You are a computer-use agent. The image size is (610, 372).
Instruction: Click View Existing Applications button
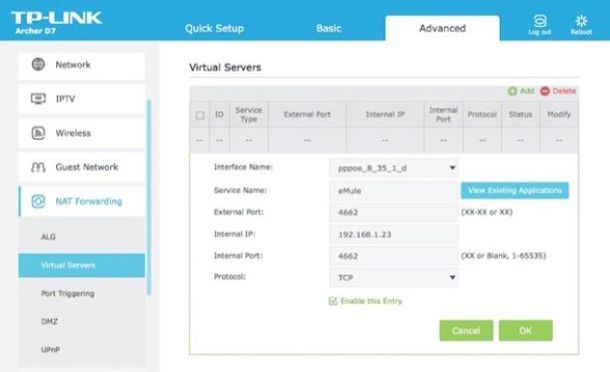pyautogui.click(x=515, y=190)
